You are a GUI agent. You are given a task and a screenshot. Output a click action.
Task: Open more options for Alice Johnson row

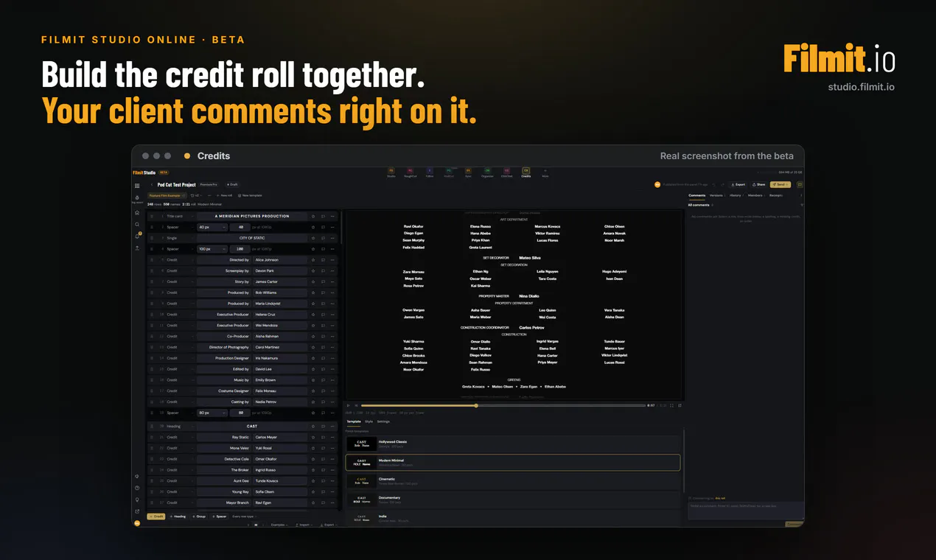click(x=332, y=260)
